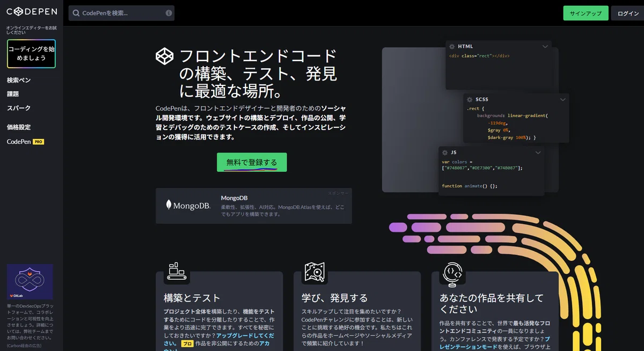Screen dimensions: 644x351
Task: Open スパーク in sidebar
Action: click(19, 108)
